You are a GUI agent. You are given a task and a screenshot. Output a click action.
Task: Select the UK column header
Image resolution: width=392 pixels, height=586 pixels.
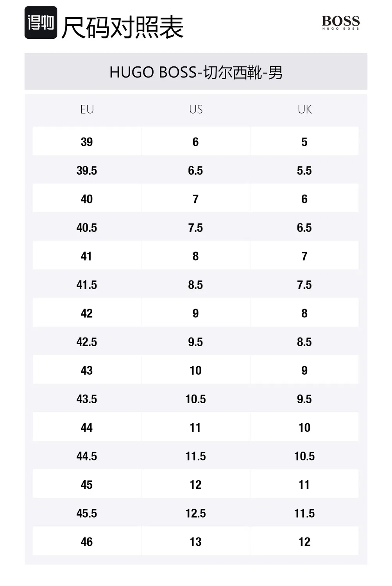coord(304,109)
